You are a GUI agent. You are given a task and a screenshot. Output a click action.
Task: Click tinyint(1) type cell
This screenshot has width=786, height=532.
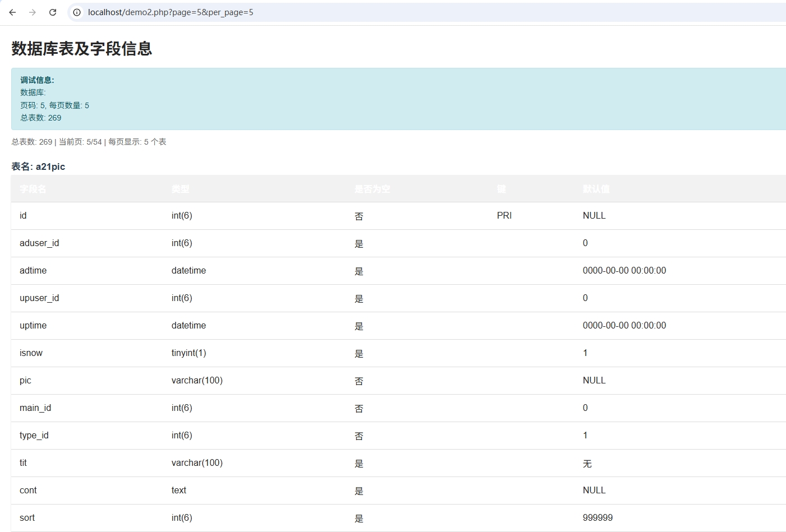click(189, 353)
